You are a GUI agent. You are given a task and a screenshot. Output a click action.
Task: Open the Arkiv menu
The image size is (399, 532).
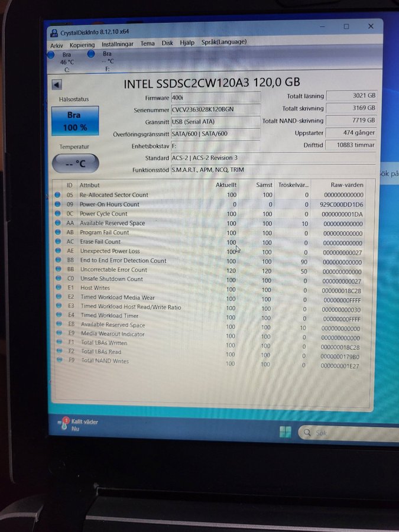click(57, 45)
